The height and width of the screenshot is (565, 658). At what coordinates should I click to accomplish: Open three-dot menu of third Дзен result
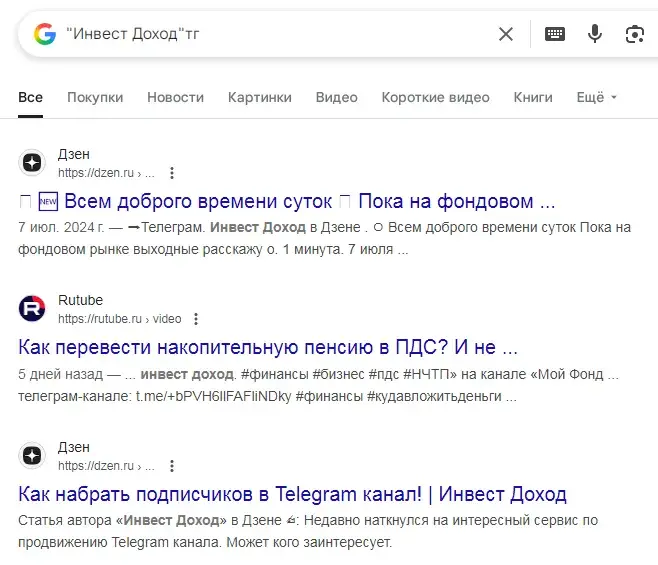[172, 466]
